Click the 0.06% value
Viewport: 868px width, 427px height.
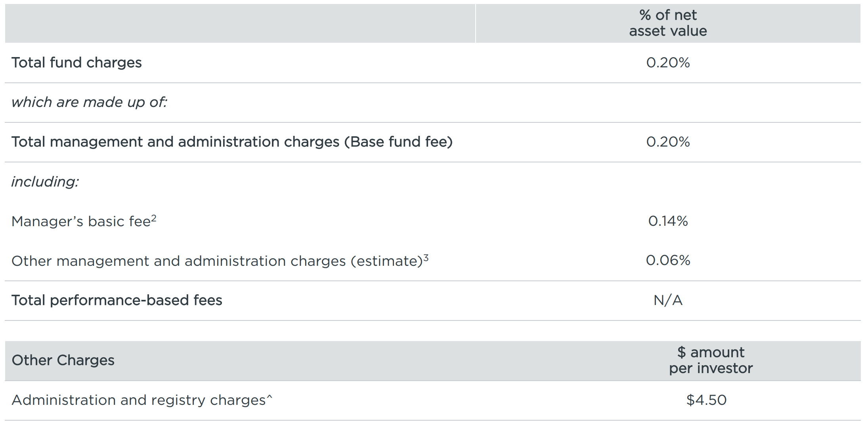click(668, 260)
